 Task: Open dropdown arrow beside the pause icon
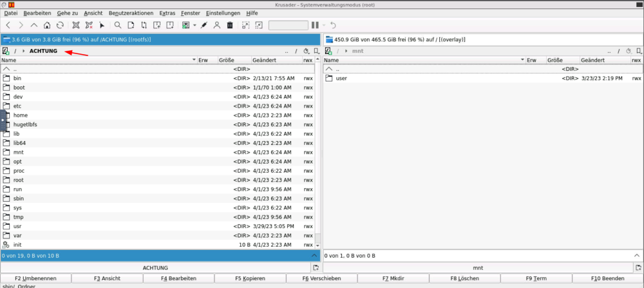[x=324, y=26]
